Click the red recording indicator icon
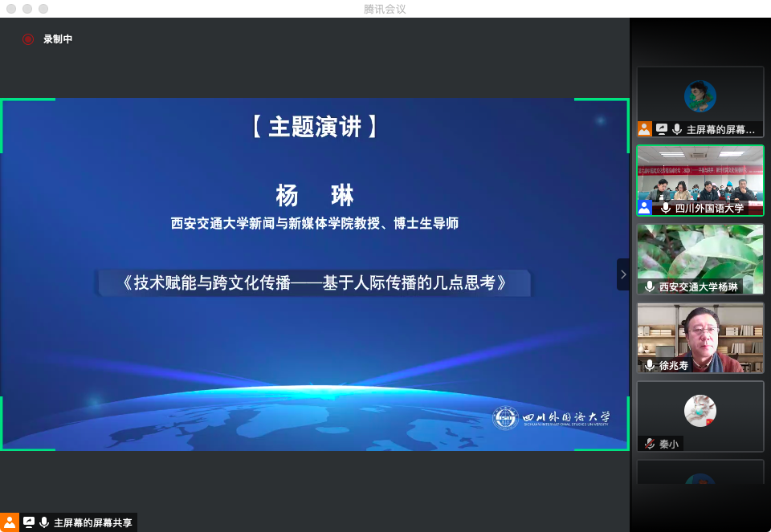This screenshot has width=771, height=532. pyautogui.click(x=28, y=39)
